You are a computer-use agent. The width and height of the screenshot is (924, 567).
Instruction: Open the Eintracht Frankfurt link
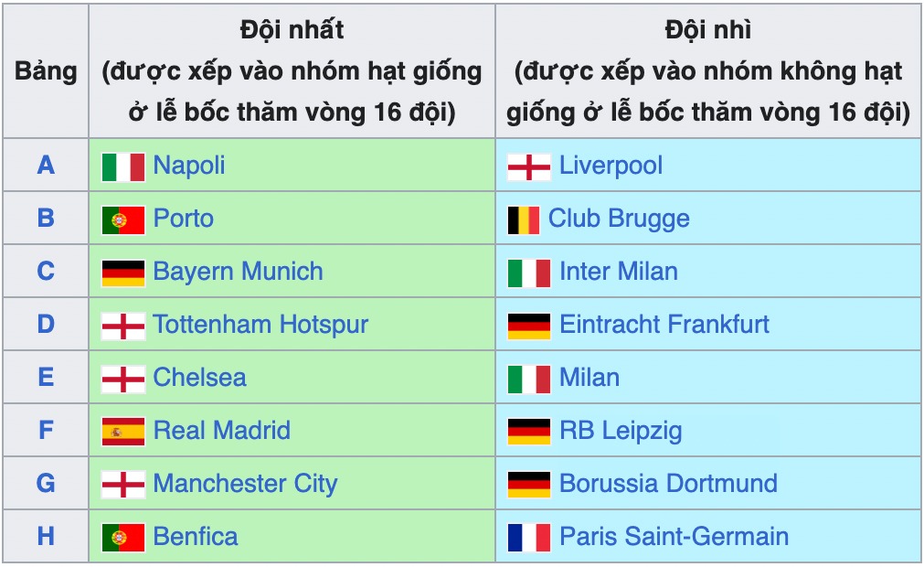click(664, 325)
